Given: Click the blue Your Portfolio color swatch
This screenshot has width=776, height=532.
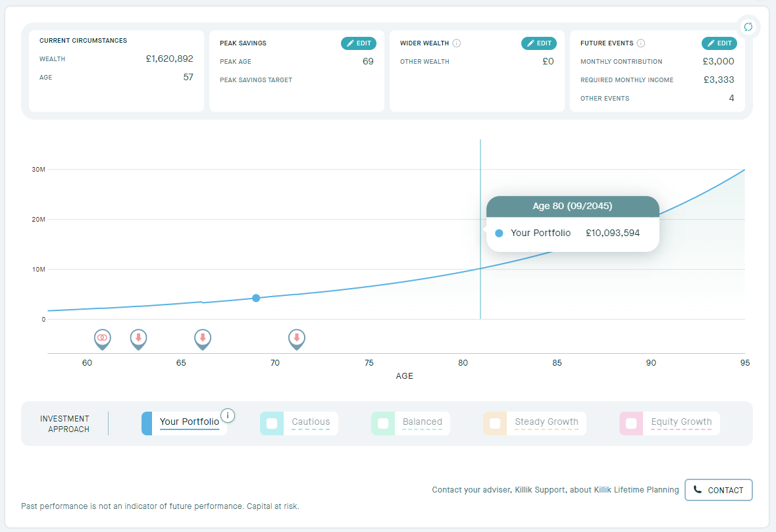Looking at the screenshot, I should (147, 423).
